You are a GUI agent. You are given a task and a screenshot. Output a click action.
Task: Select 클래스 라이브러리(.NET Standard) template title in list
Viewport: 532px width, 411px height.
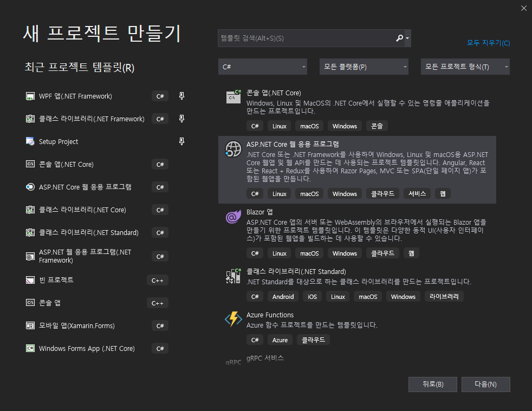tap(296, 272)
